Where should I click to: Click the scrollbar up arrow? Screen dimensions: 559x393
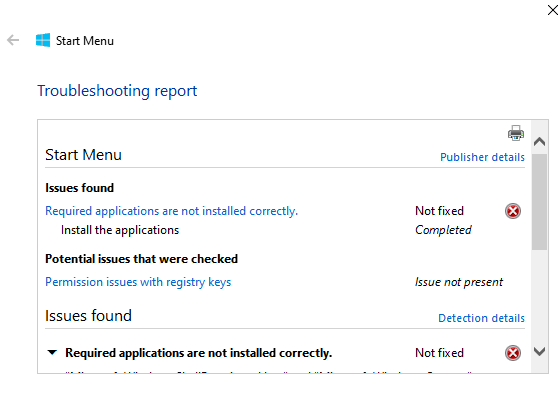539,142
